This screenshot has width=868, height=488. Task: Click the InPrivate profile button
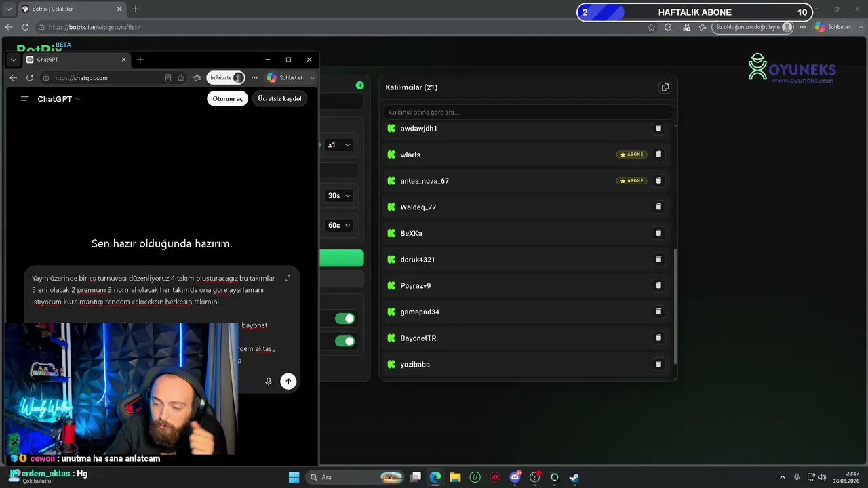coord(226,78)
